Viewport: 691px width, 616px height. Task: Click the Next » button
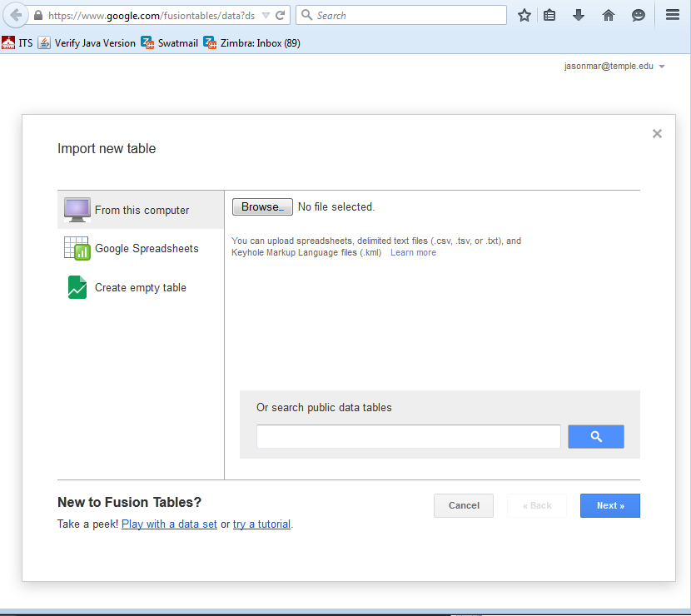tap(610, 505)
